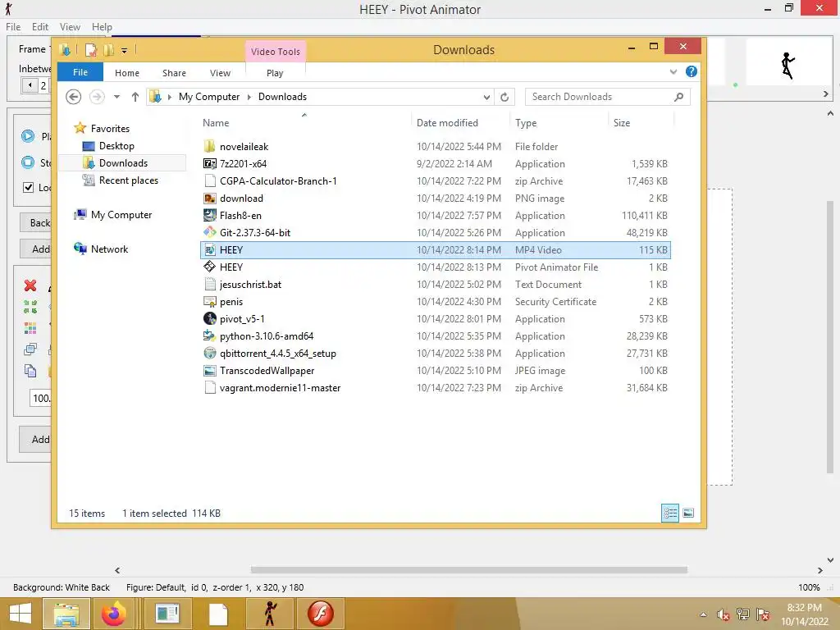Image resolution: width=840 pixels, height=630 pixels.
Task: Open the Help menu in Pivot Animator
Action: pos(102,27)
